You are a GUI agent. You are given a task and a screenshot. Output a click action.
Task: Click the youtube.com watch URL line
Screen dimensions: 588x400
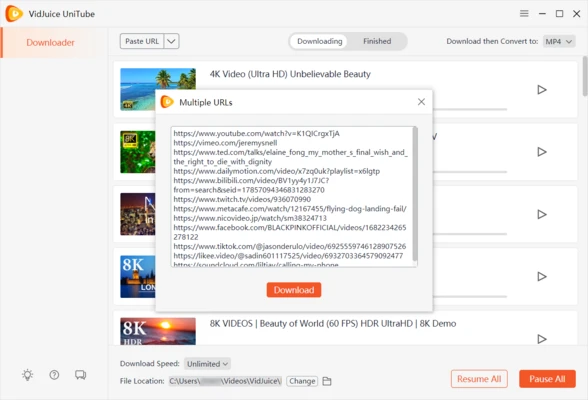pyautogui.click(x=256, y=133)
